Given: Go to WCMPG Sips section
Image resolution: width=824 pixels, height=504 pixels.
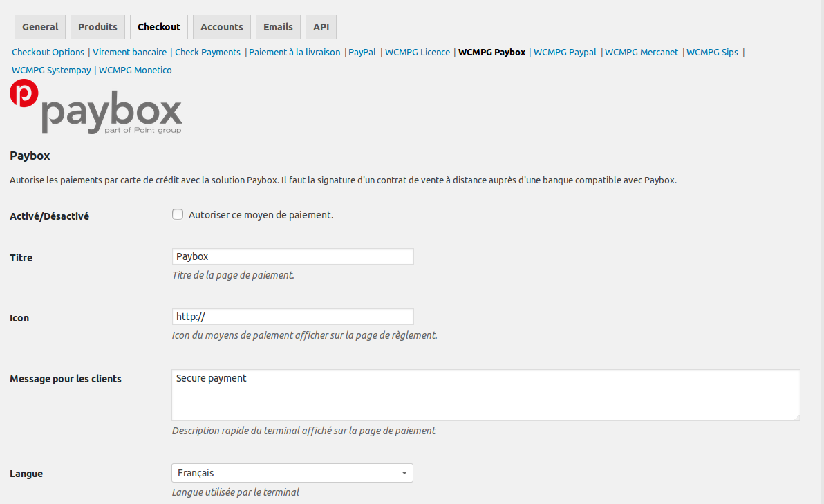Looking at the screenshot, I should click(x=712, y=52).
